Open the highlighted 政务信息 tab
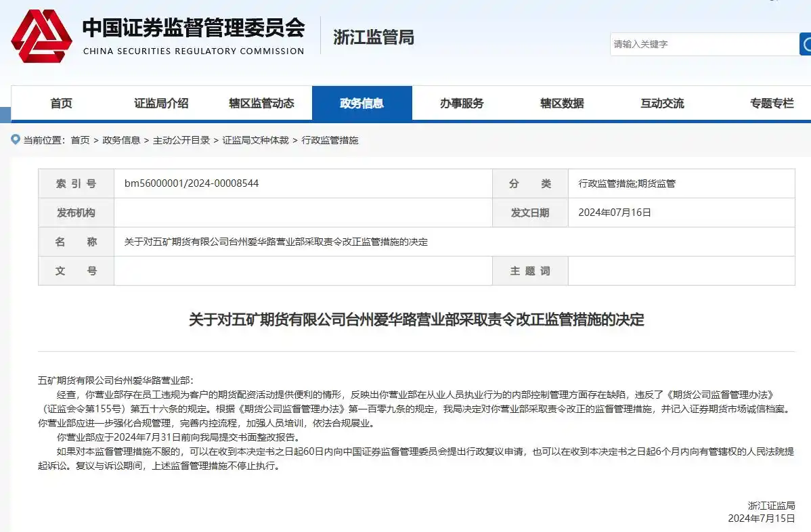Viewport: 811px width, 532px height. 362,103
